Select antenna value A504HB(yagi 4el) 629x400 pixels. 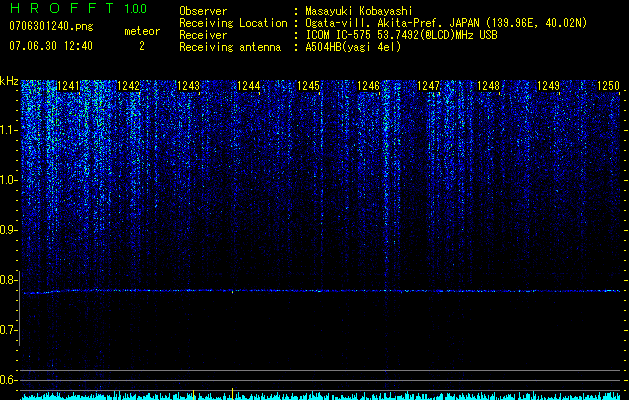353,48
